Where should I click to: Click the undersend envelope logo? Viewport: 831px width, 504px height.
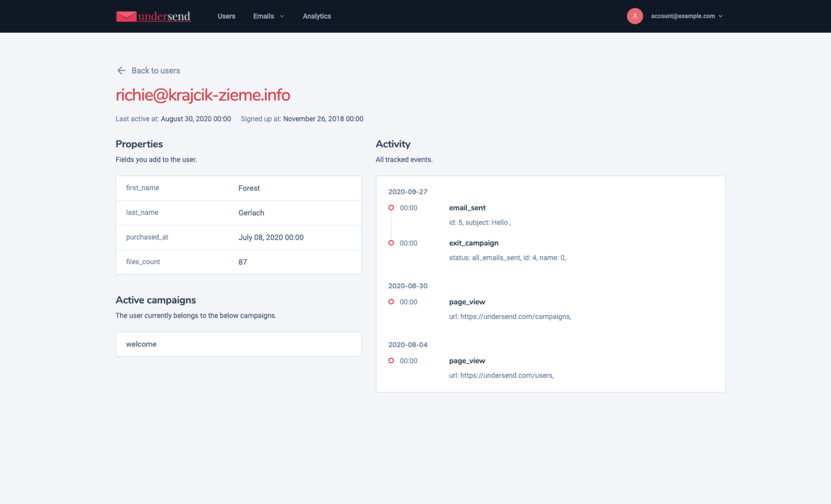tap(126, 16)
